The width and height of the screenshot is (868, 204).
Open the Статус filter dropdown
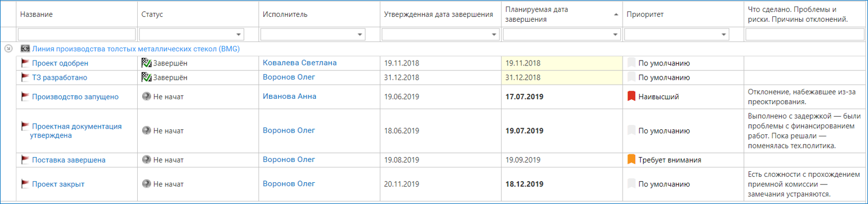point(238,34)
